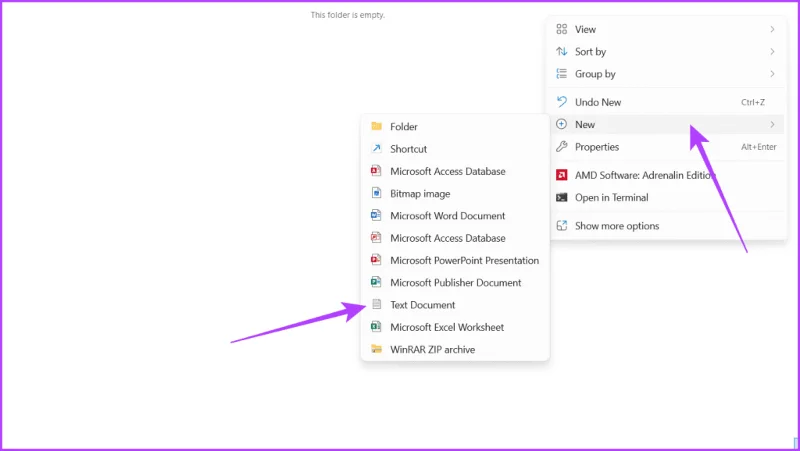Click the Bitmap image file icon
This screenshot has height=451, width=800.
(x=377, y=193)
